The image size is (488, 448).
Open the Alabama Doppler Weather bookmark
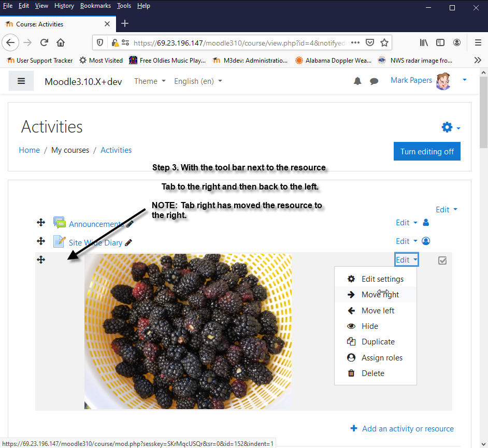(333, 61)
